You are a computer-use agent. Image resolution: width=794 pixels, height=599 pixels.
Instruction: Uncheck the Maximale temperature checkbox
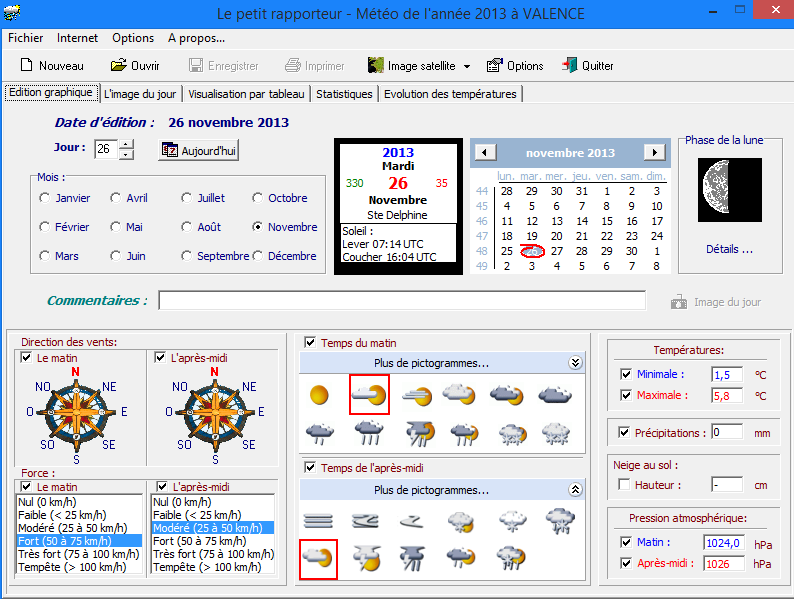(626, 395)
